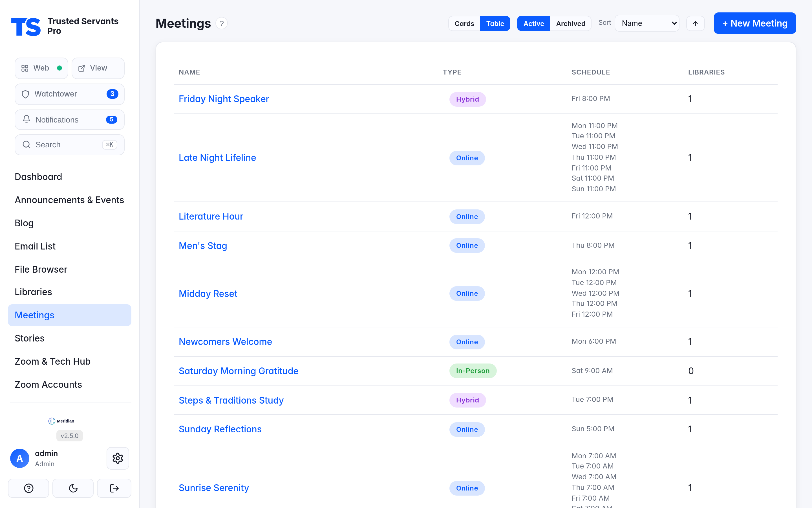Screen dimensions: 812x508
Task: Click the admin user name label
Action: pyautogui.click(x=46, y=453)
